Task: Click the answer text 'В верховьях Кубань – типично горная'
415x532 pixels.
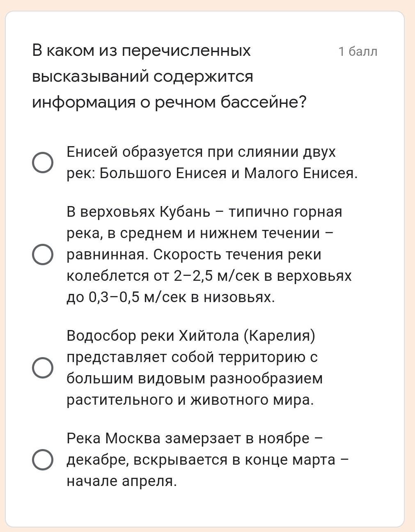Action: (x=204, y=212)
